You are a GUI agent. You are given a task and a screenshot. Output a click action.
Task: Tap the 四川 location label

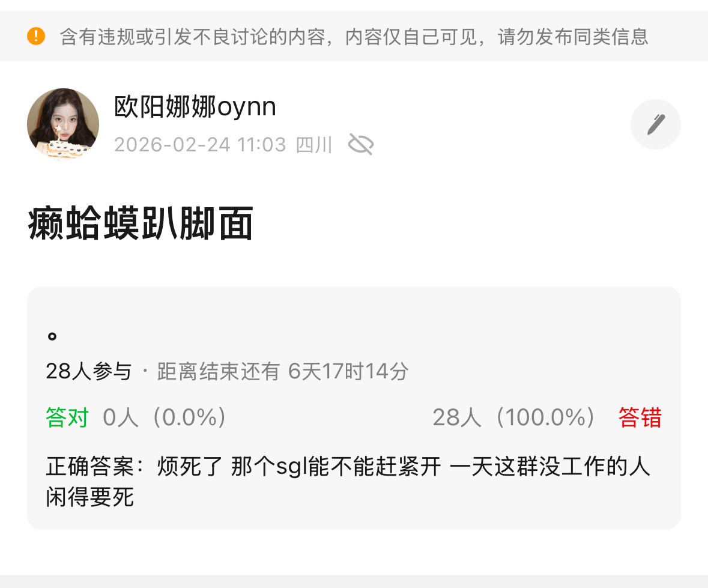tap(314, 145)
